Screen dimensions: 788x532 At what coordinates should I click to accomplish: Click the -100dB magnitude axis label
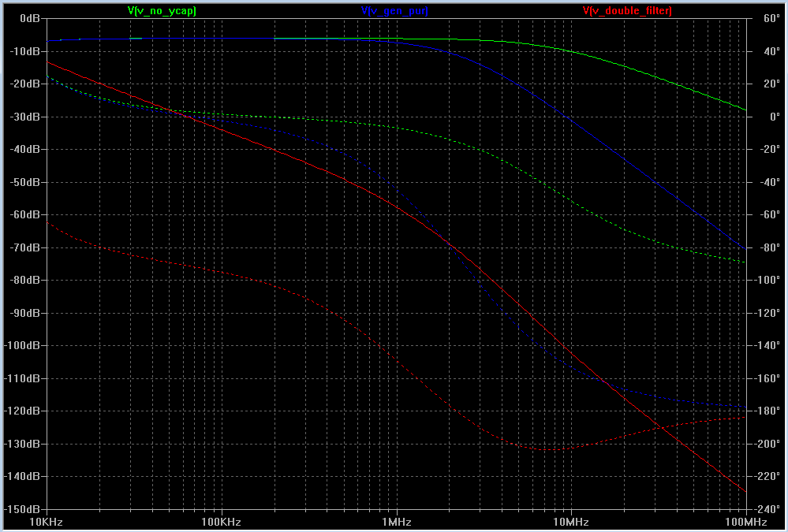(22, 346)
